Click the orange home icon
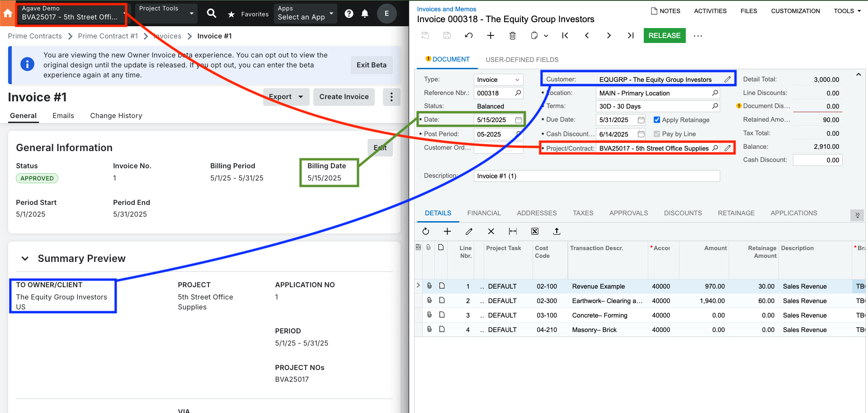 click(x=8, y=14)
